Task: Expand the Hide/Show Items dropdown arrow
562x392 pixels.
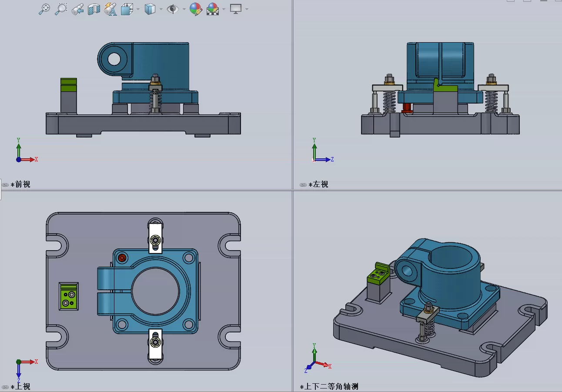Action: [184, 9]
